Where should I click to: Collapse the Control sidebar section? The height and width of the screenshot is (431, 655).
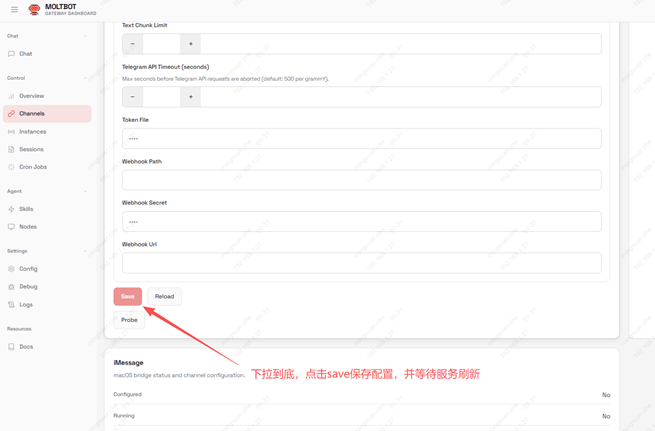[85, 78]
